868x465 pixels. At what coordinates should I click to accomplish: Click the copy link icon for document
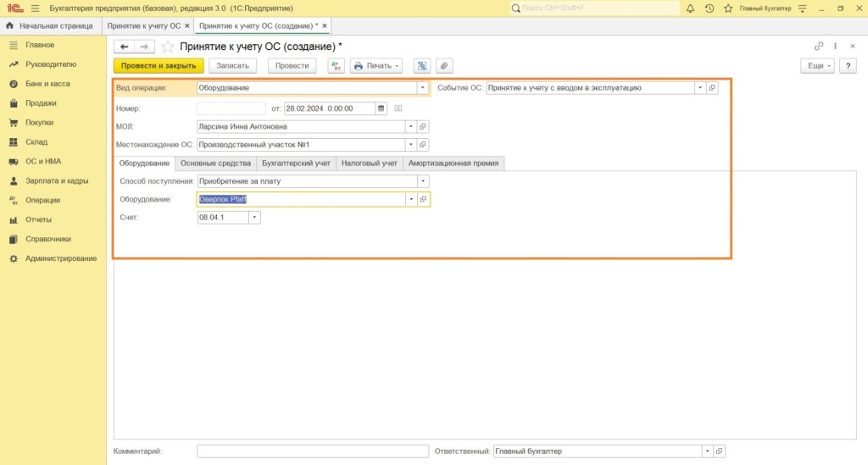click(x=819, y=47)
